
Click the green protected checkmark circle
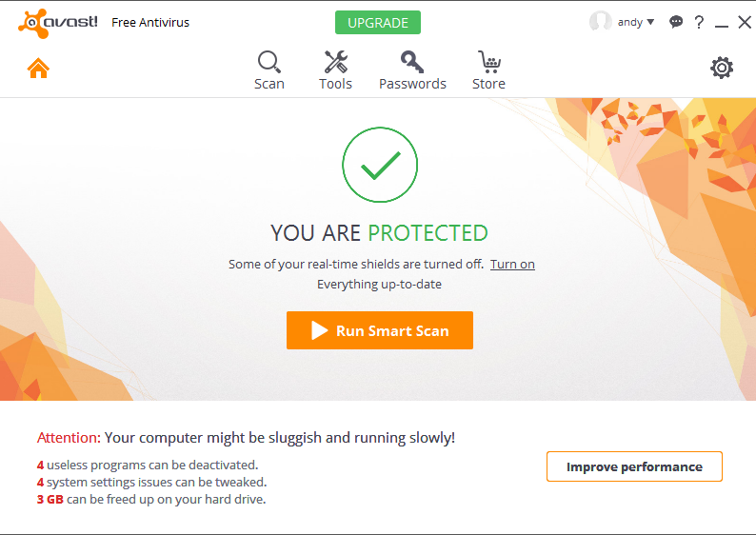(x=380, y=165)
